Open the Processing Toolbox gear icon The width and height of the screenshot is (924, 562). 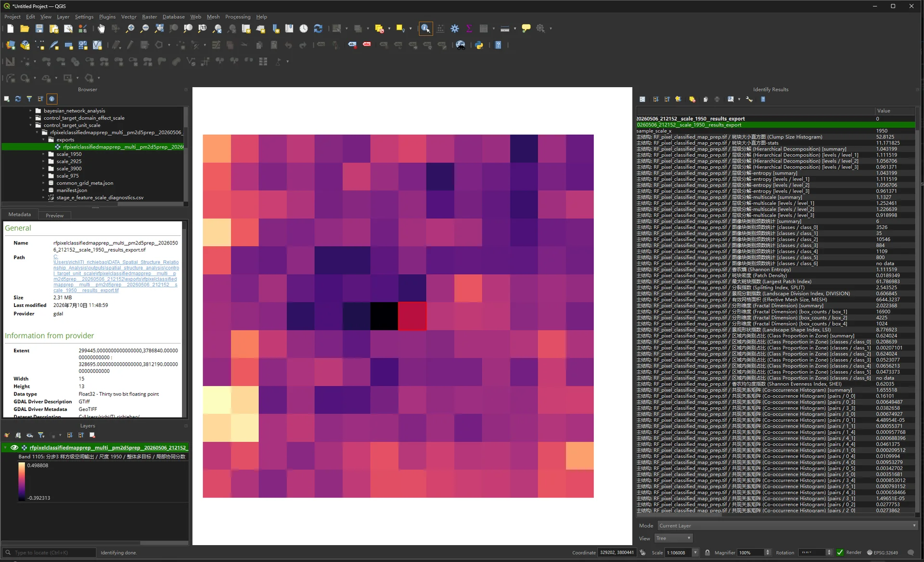click(x=455, y=29)
